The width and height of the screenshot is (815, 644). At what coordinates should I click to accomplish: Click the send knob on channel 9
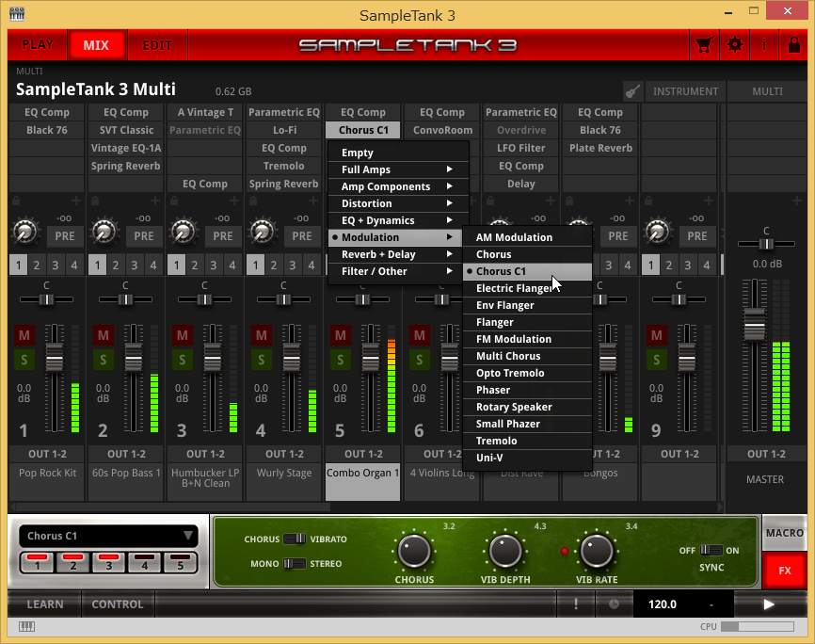(x=658, y=232)
